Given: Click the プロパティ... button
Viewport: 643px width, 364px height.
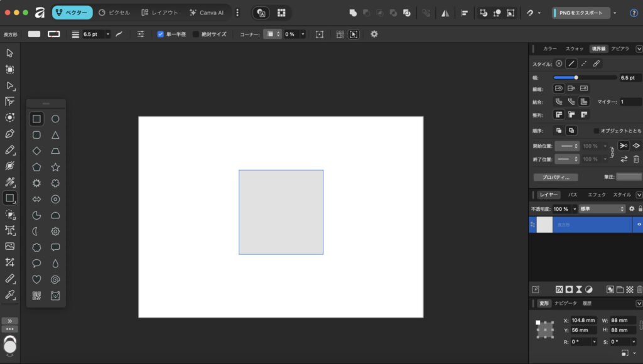Looking at the screenshot, I should click(x=555, y=178).
